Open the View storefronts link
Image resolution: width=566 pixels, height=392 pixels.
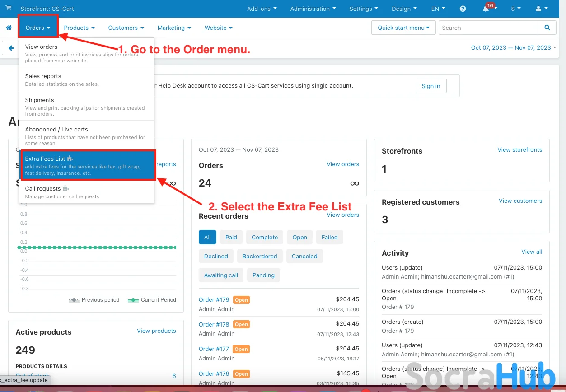tap(519, 149)
